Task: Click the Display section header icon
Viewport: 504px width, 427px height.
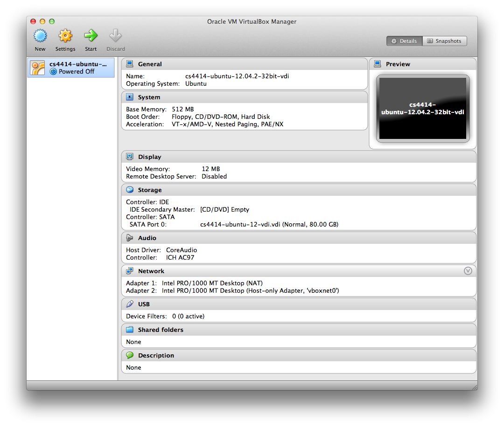Action: (129, 157)
